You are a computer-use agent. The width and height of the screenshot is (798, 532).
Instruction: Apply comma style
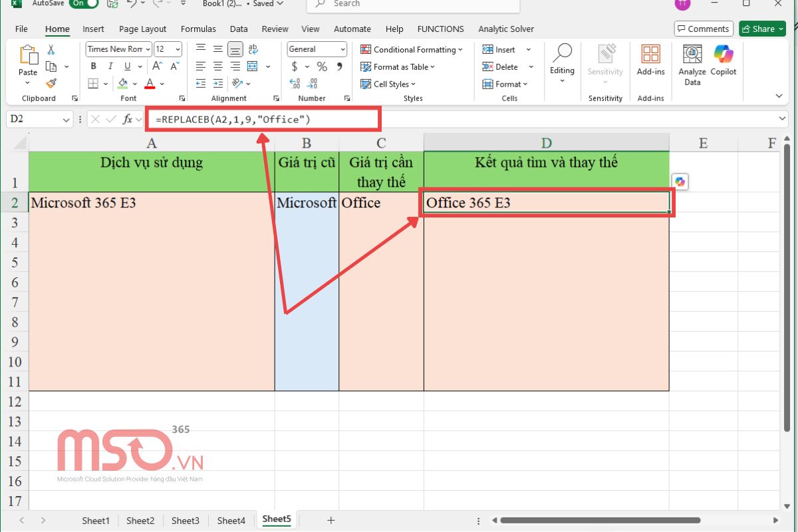click(x=340, y=66)
